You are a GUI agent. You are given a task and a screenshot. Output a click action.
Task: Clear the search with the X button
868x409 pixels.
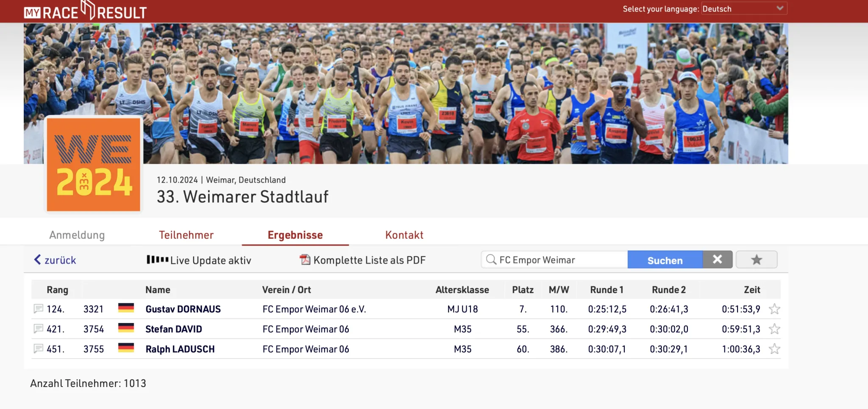717,260
